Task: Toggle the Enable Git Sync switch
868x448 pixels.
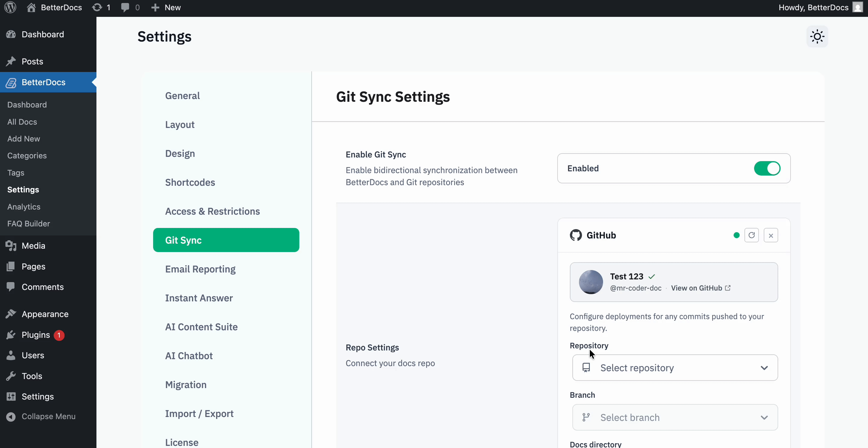Action: (x=767, y=168)
